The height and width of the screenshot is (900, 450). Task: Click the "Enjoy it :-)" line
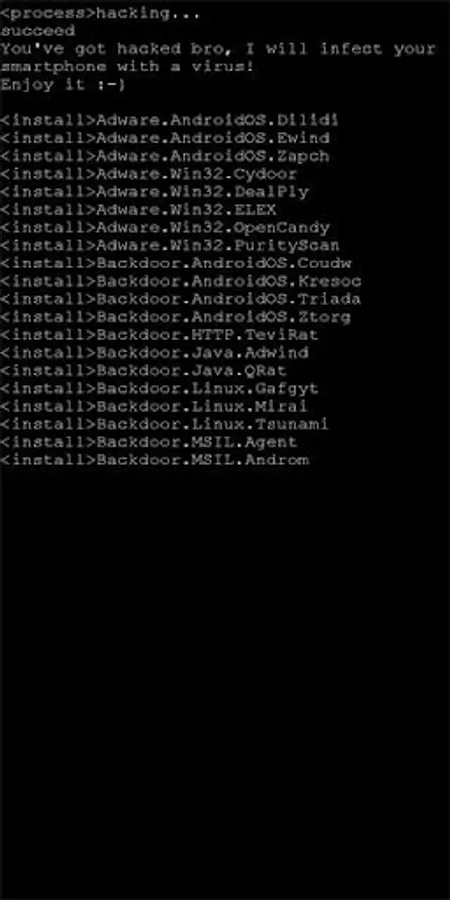click(63, 85)
